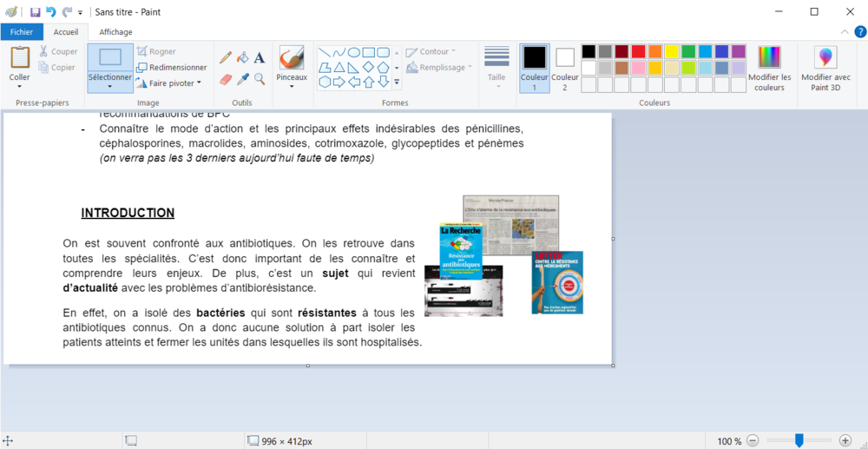The width and height of the screenshot is (868, 449).
Task: Click Modifier les couleurs button
Action: (x=769, y=68)
